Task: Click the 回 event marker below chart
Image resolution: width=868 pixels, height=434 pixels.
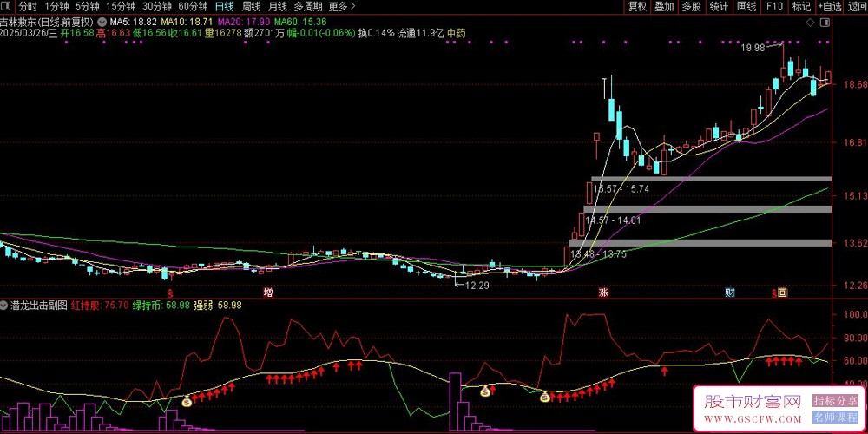Action: coord(782,293)
